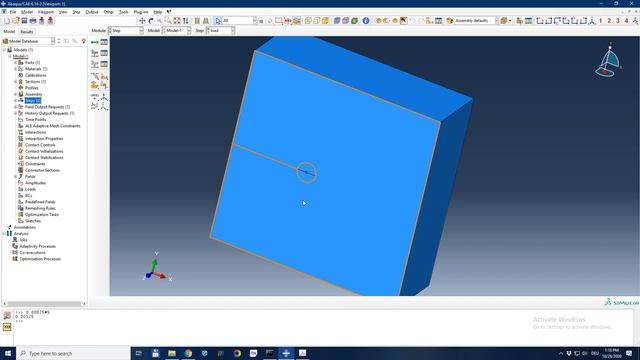Screen dimensions: 640x360
Task: Open model database folder icon
Action: (16, 20)
